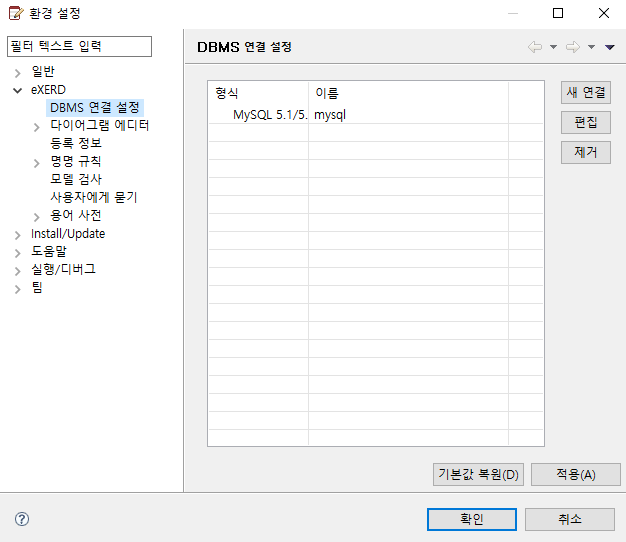The width and height of the screenshot is (626, 542).
Task: Expand the 팀 tree node
Action: pos(18,289)
